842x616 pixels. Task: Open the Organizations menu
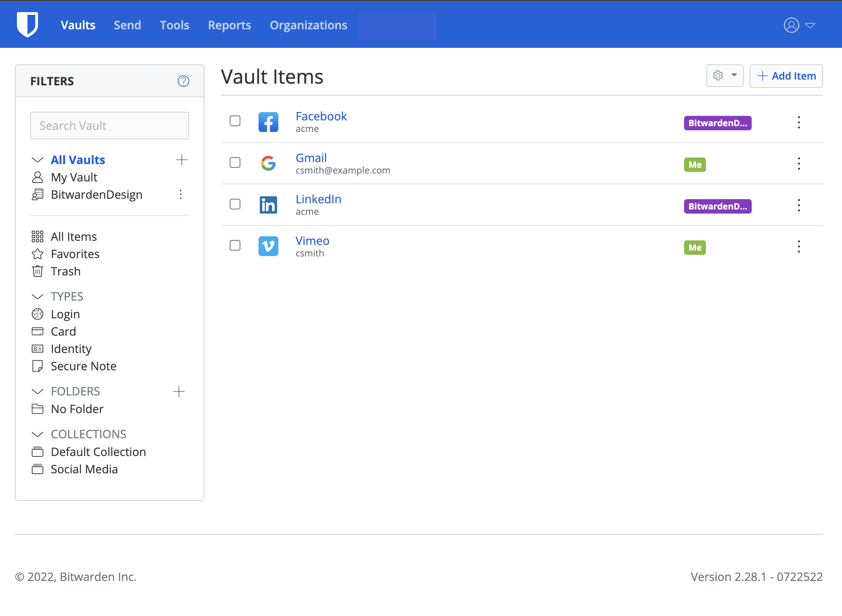[x=308, y=25]
